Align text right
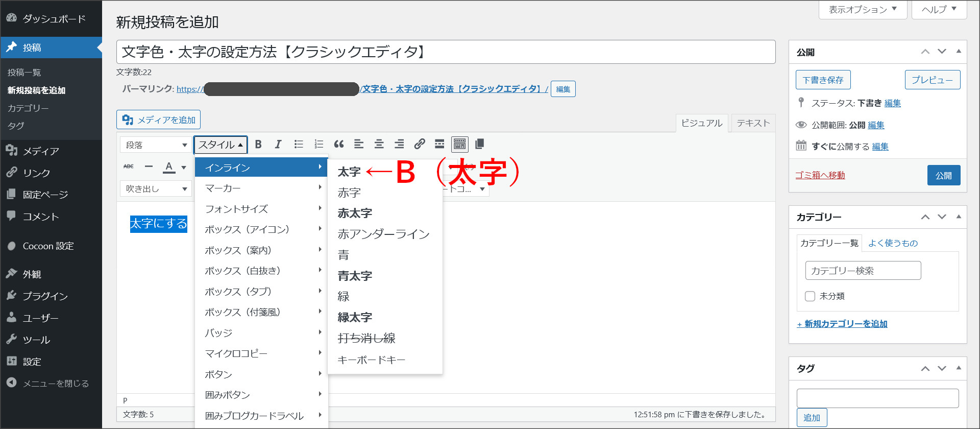980x429 pixels. click(x=399, y=145)
